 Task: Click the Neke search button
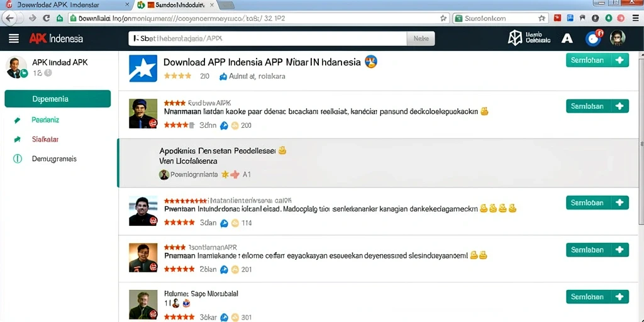pos(421,38)
